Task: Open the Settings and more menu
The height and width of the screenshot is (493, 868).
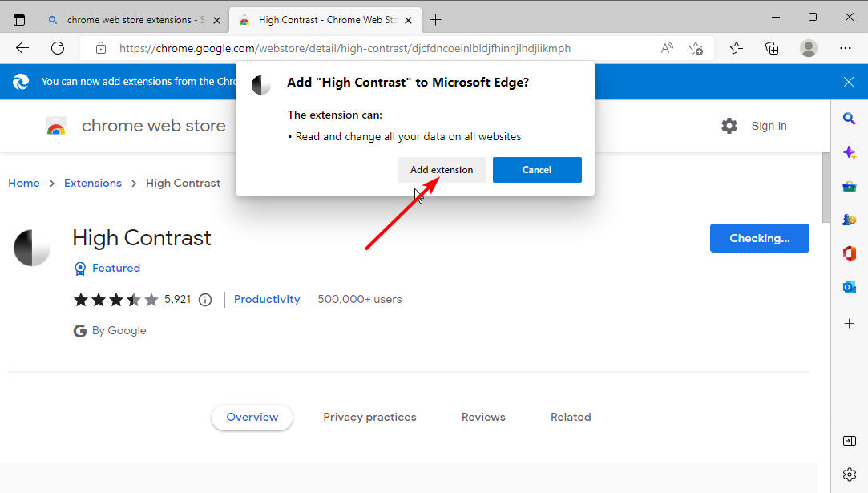Action: click(x=846, y=48)
